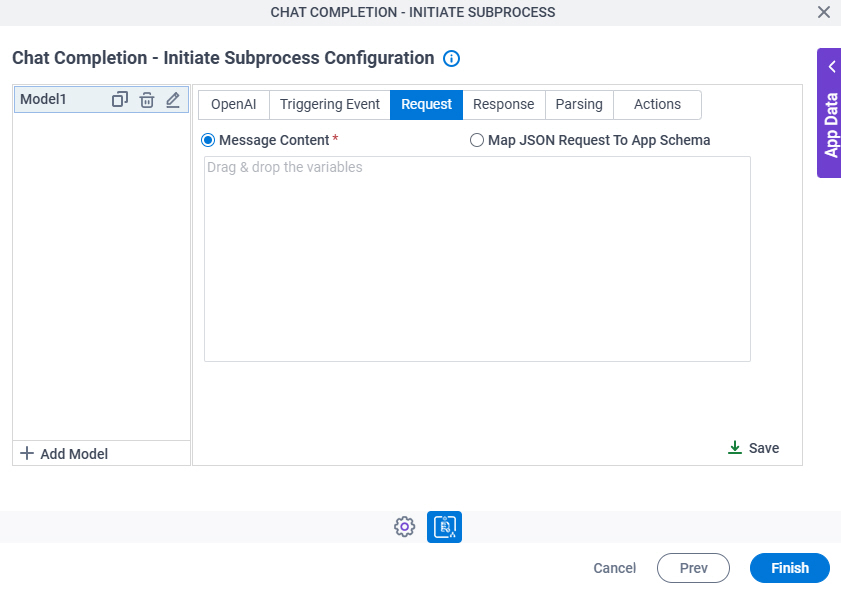Switch to the OpenAI tab

click(233, 105)
